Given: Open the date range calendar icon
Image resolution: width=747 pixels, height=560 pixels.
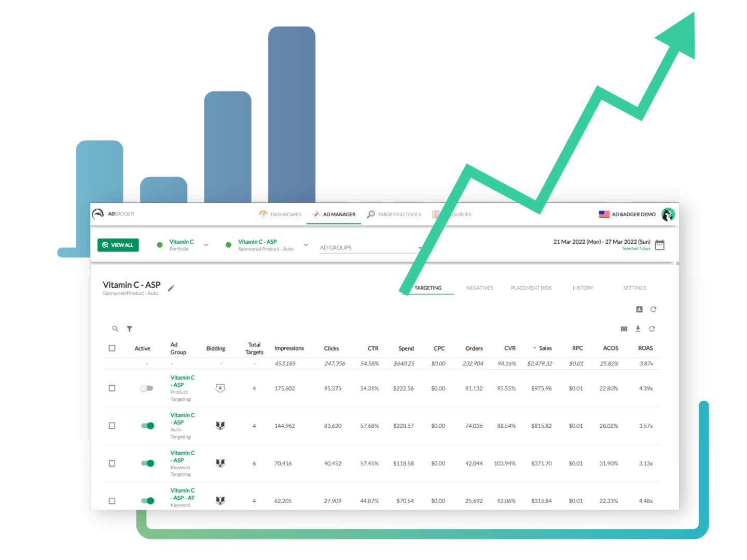Looking at the screenshot, I should pos(659,245).
